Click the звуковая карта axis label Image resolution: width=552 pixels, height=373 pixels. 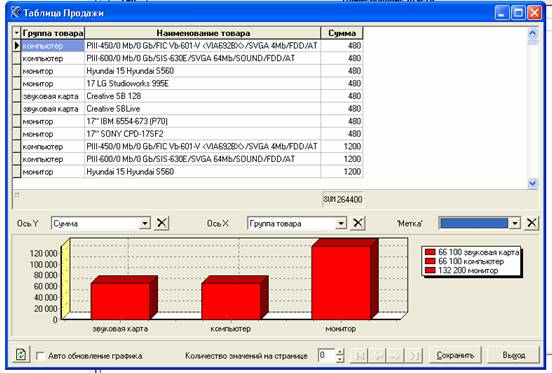(x=120, y=329)
